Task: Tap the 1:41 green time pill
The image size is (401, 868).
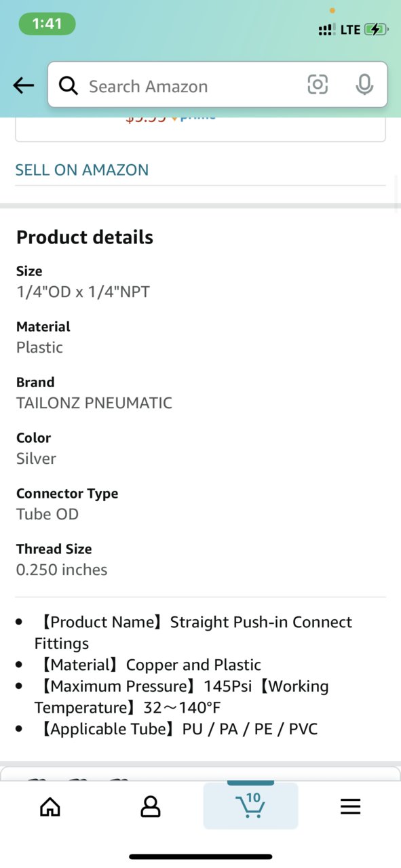Action: 47,24
